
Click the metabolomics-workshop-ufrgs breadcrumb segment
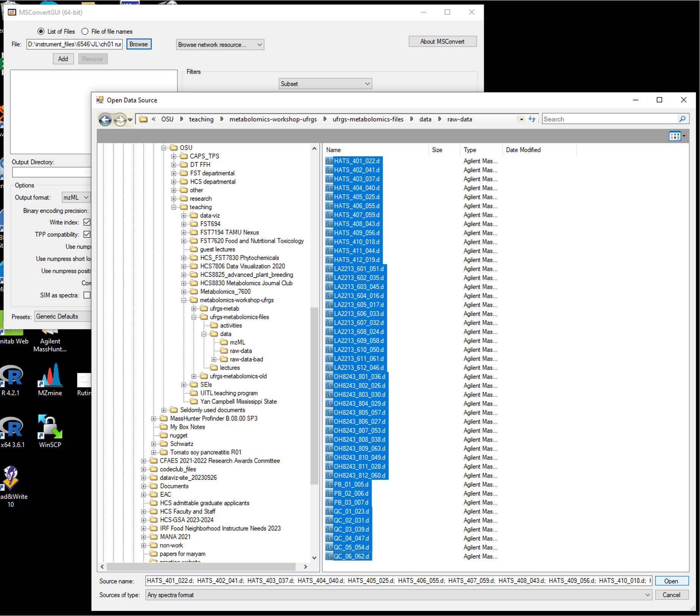click(x=273, y=119)
